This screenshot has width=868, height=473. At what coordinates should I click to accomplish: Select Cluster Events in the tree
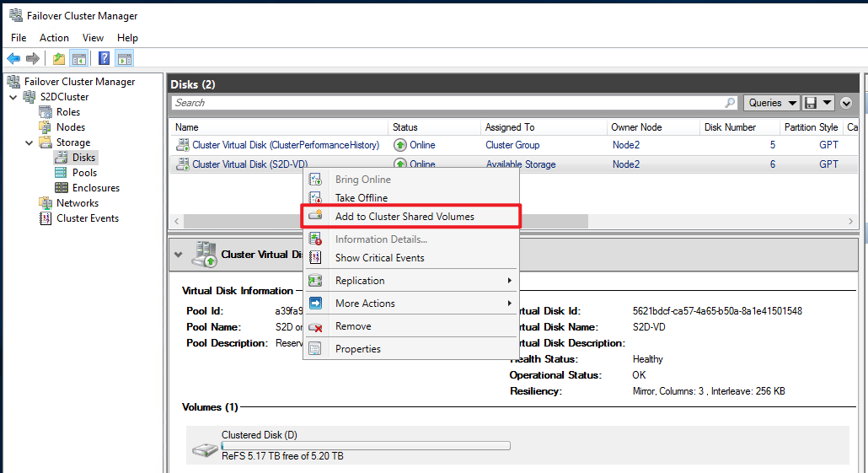pos(88,218)
